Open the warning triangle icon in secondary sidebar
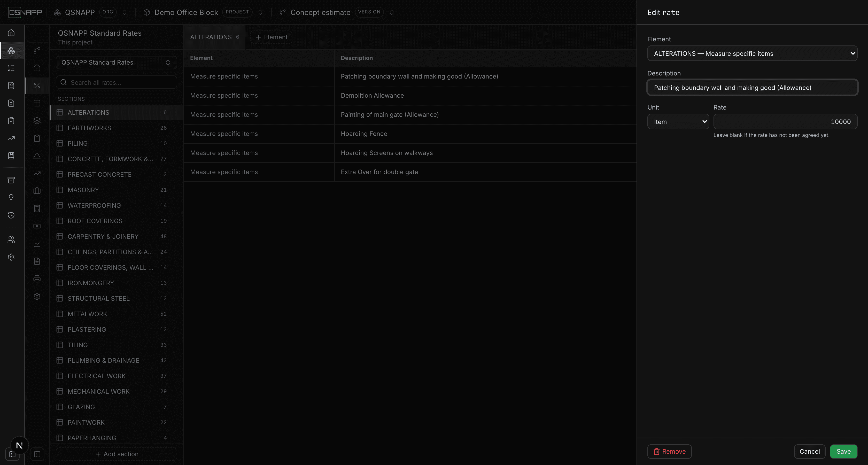 (37, 156)
